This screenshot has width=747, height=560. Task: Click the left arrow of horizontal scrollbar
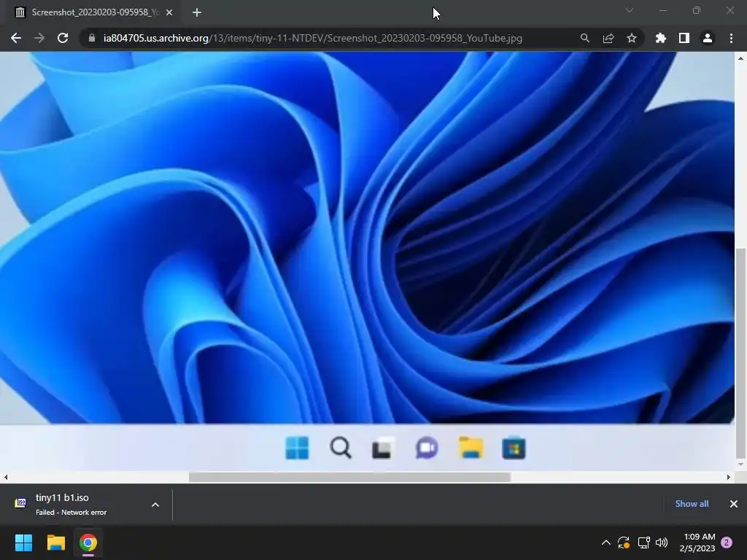pos(6,477)
